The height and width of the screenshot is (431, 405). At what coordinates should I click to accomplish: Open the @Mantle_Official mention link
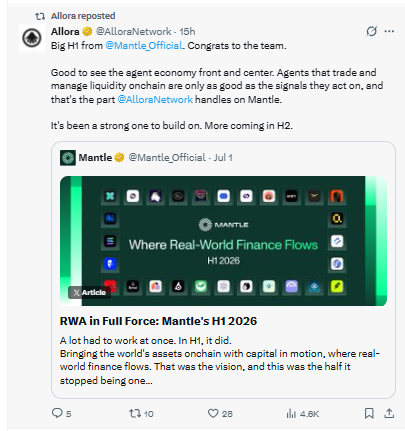pyautogui.click(x=144, y=45)
